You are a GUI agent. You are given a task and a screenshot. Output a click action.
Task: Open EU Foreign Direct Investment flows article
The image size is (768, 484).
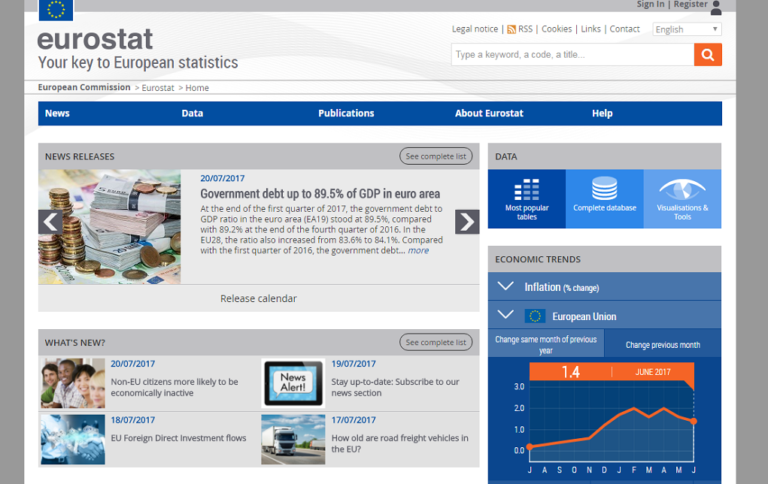[x=178, y=438]
